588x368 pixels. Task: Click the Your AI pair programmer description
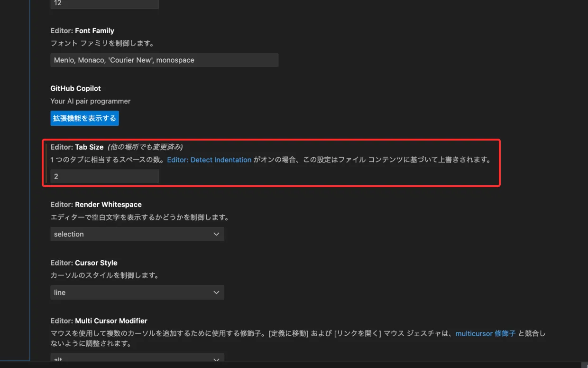[90, 101]
